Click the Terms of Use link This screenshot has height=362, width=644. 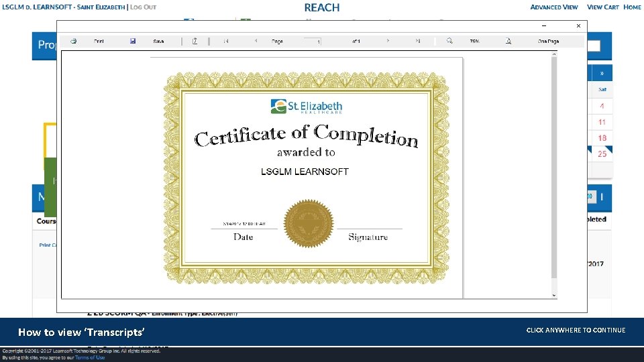pyautogui.click(x=90, y=357)
